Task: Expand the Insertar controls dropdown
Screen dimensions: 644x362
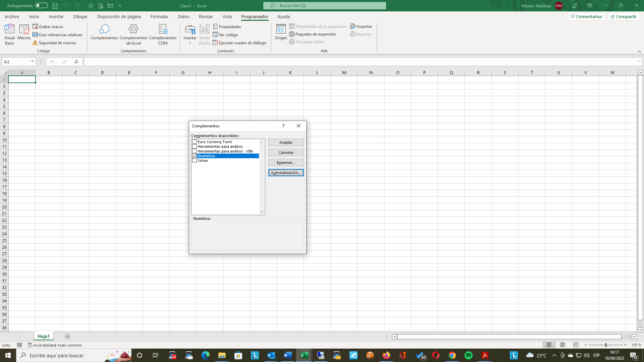Action: [190, 43]
